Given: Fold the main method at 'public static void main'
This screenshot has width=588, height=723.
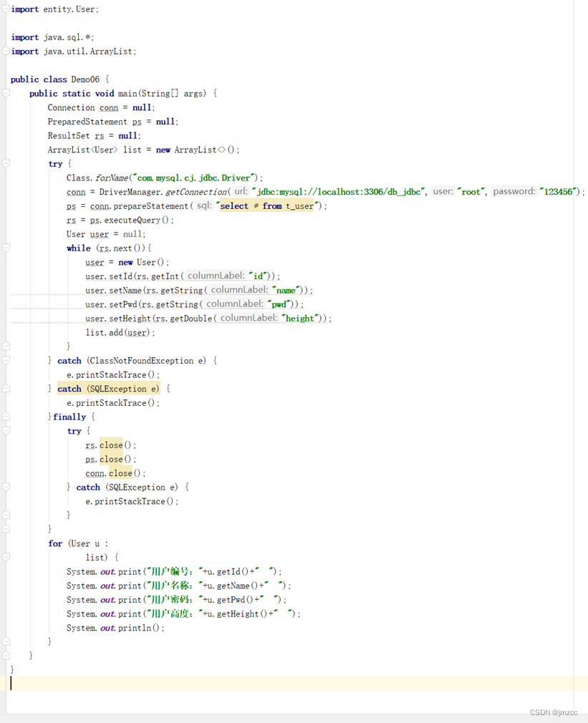Looking at the screenshot, I should pyautogui.click(x=6, y=93).
